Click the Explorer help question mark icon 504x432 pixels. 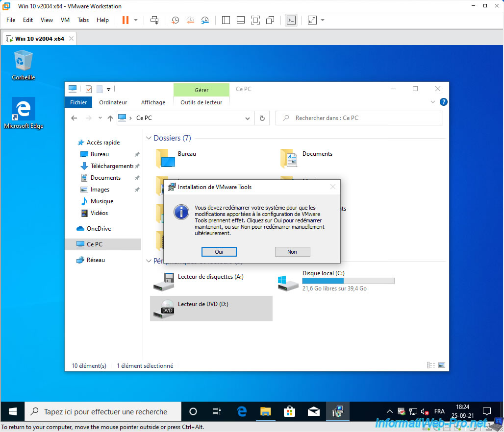click(444, 102)
